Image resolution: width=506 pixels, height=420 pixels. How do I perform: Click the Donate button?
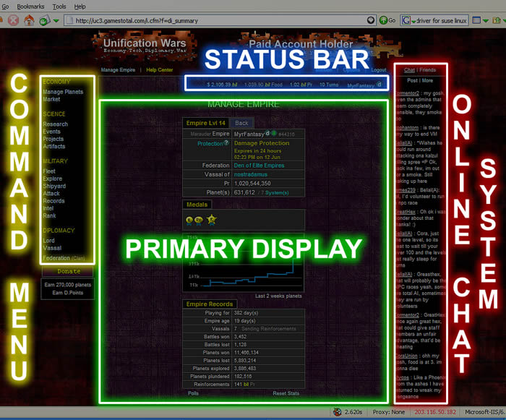click(69, 271)
